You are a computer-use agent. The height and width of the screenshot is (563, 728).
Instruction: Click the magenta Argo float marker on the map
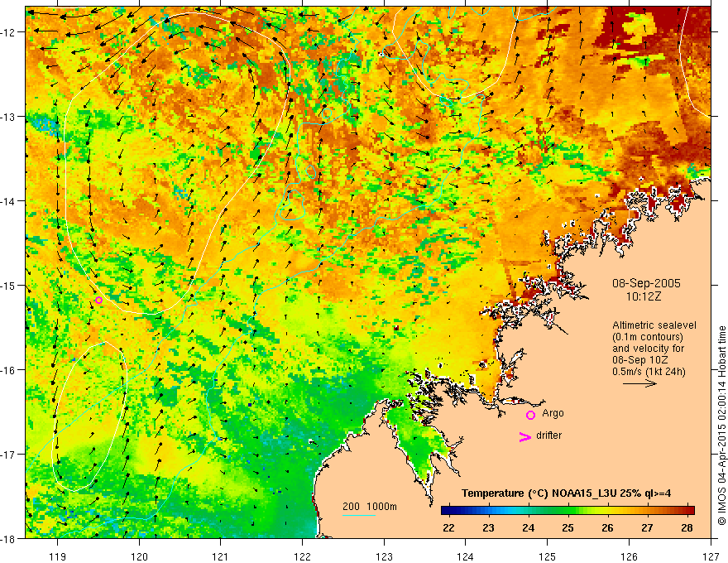click(99, 300)
